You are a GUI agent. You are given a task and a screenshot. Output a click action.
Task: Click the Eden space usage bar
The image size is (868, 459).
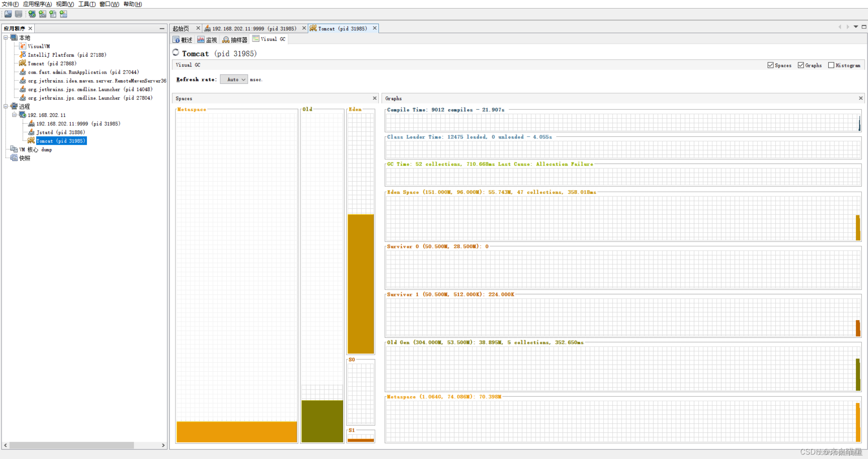pyautogui.click(x=361, y=284)
